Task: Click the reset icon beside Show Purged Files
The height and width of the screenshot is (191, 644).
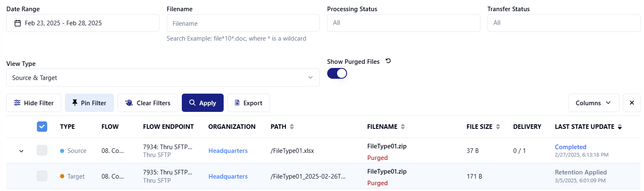Action: coord(388,61)
